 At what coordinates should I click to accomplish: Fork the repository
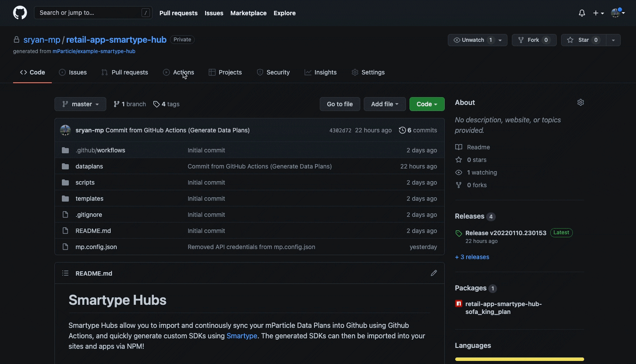tap(534, 40)
